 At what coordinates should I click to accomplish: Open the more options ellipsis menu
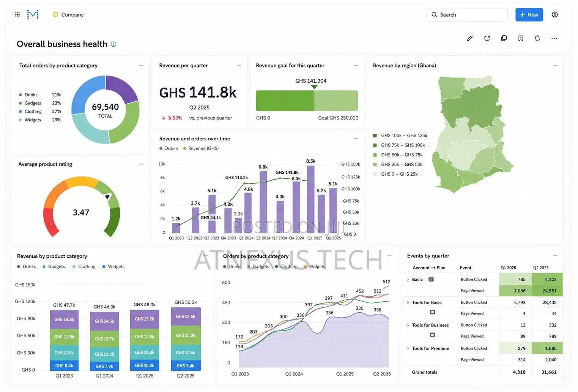554,38
